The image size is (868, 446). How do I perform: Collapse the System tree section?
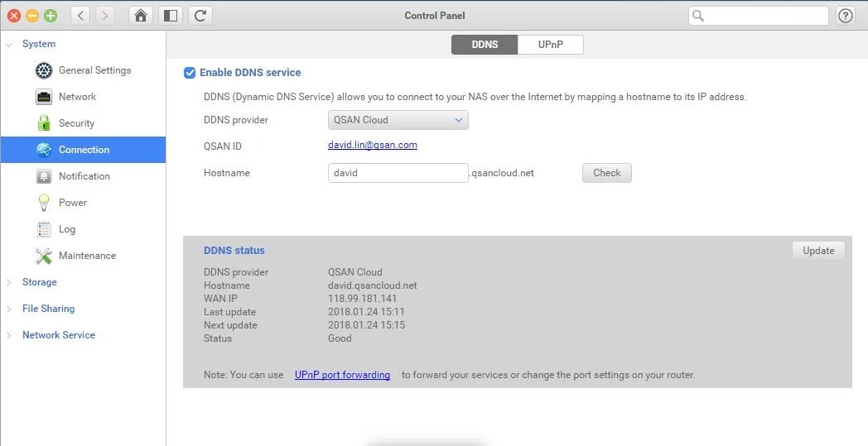[x=9, y=44]
